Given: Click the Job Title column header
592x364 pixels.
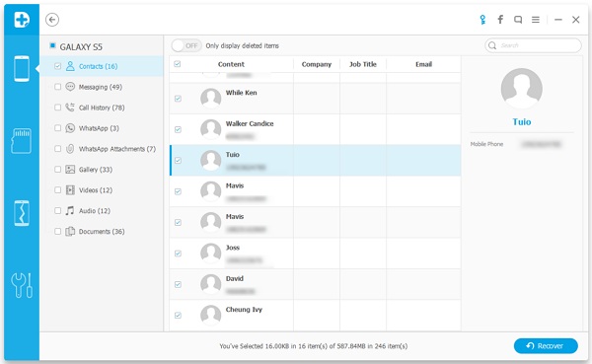Looking at the screenshot, I should [x=363, y=64].
